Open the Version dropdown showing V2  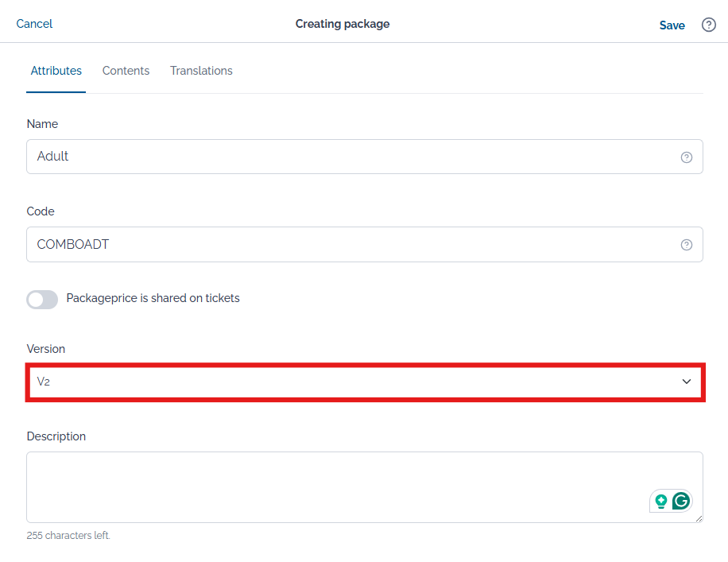tap(365, 382)
